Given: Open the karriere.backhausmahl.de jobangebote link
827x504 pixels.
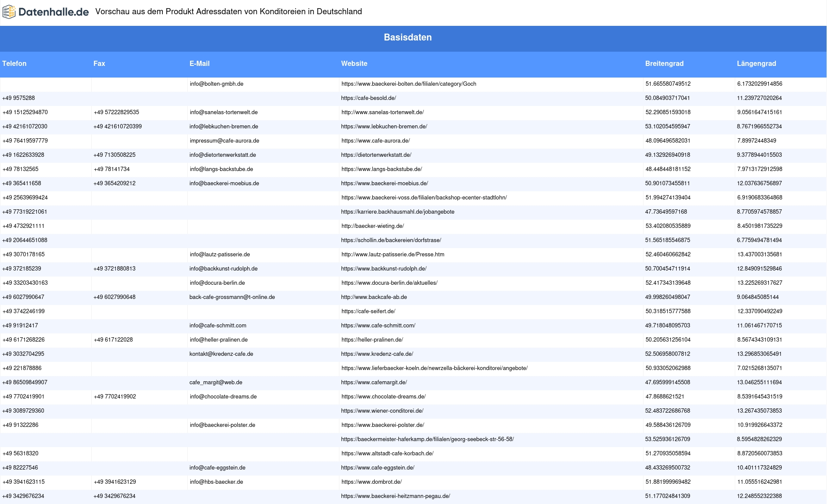Looking at the screenshot, I should (398, 212).
